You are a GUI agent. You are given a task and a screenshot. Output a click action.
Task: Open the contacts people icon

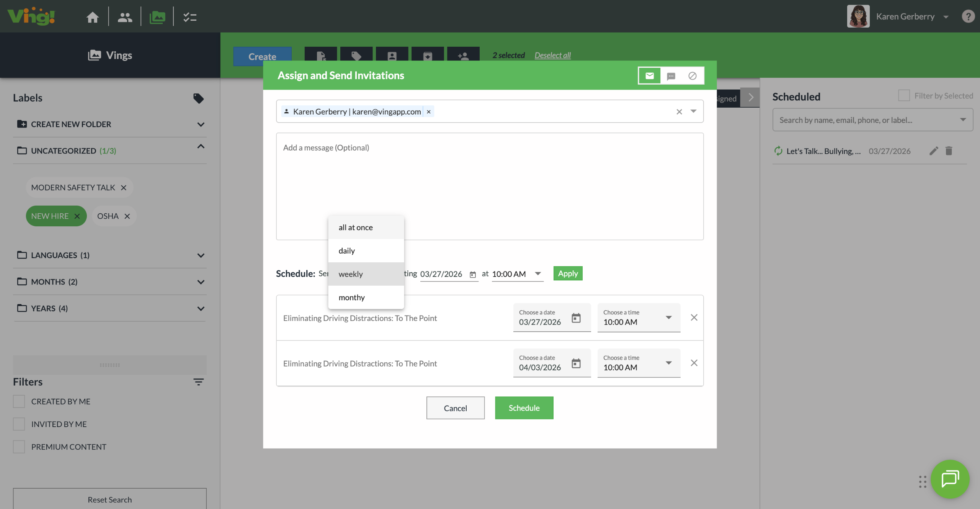[x=125, y=17]
